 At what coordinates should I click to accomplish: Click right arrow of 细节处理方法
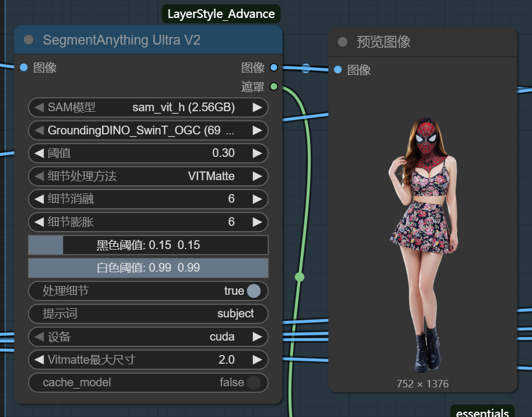click(257, 176)
